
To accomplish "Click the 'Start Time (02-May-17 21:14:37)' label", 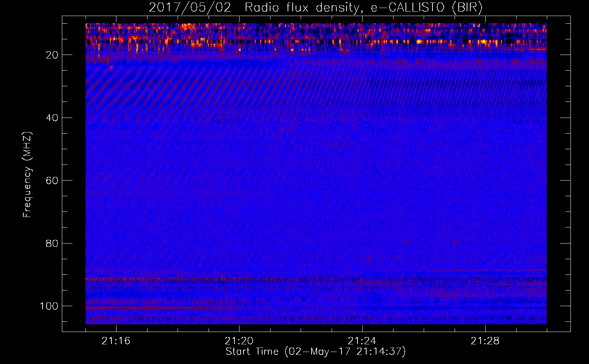I will (316, 352).
